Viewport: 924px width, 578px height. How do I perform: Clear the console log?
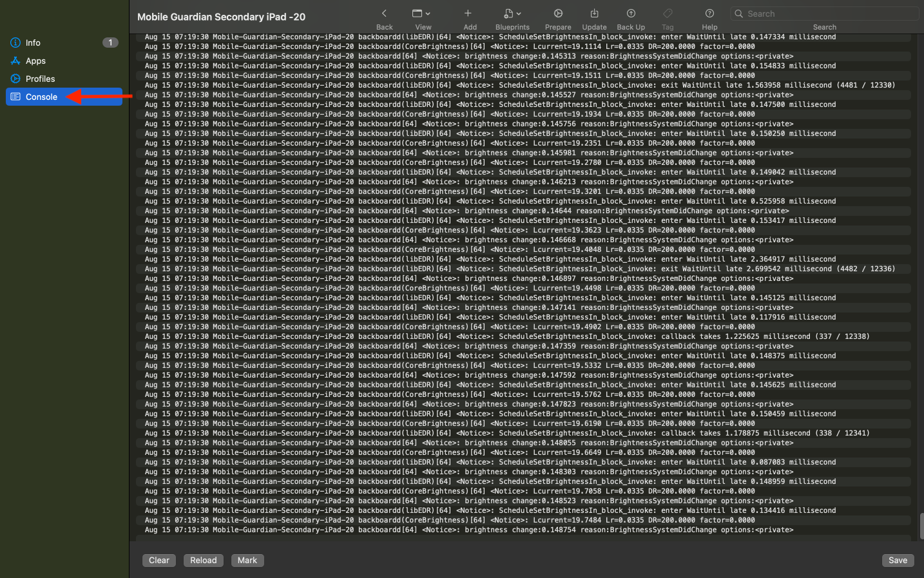(x=159, y=560)
